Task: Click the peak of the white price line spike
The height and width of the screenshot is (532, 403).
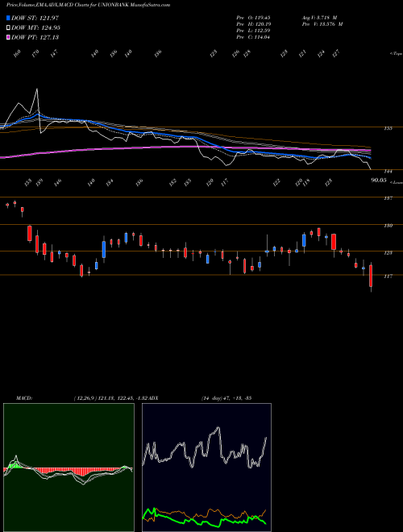Action: [37, 89]
